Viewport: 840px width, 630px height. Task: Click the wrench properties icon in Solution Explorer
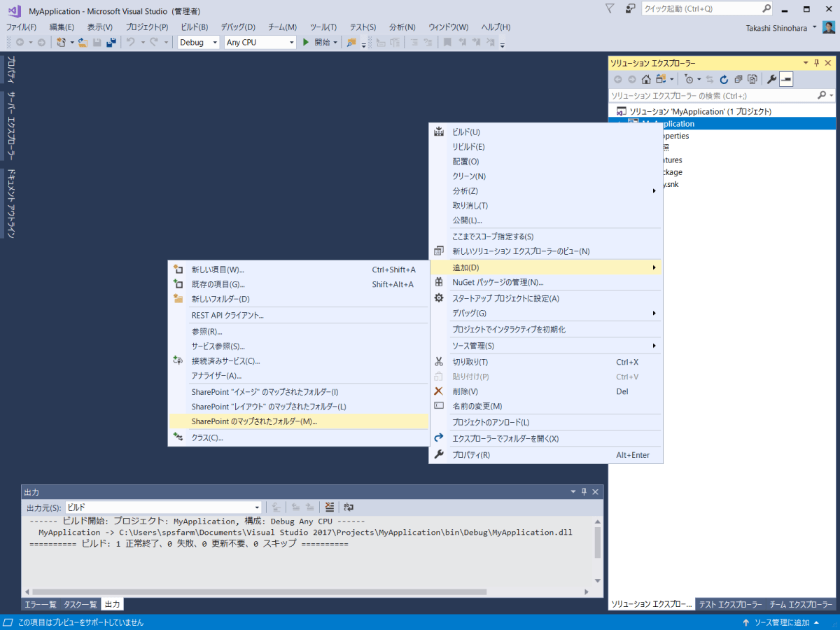click(x=771, y=79)
